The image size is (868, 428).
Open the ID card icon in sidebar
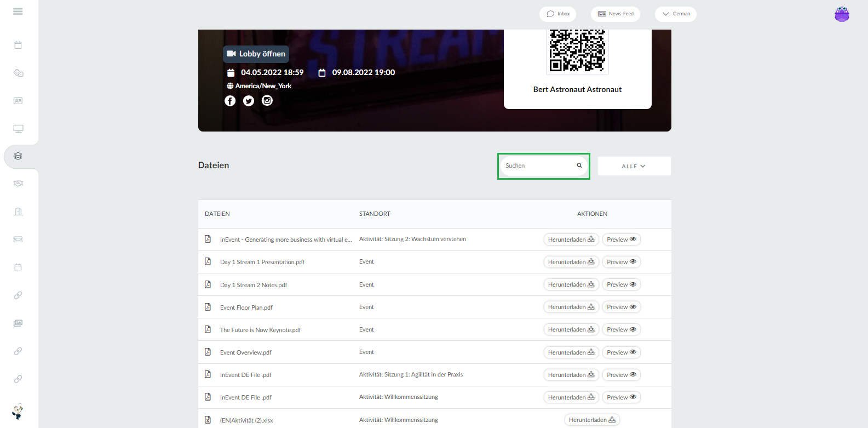(18, 101)
